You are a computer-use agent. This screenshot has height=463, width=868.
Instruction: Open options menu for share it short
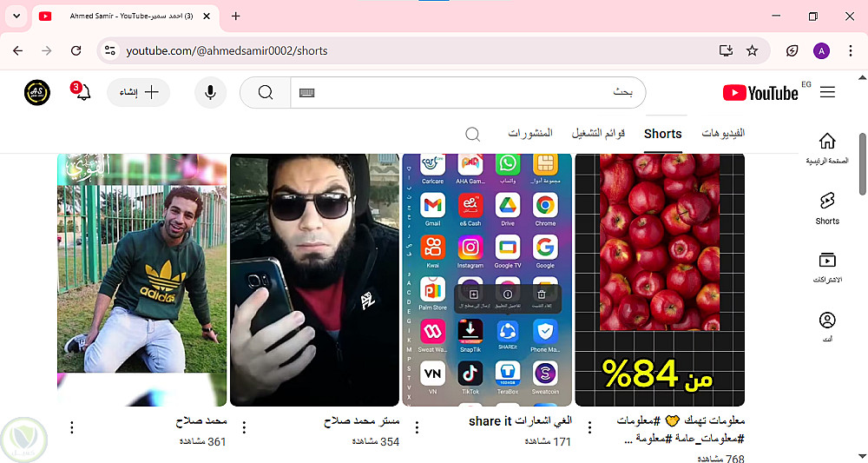click(x=418, y=427)
